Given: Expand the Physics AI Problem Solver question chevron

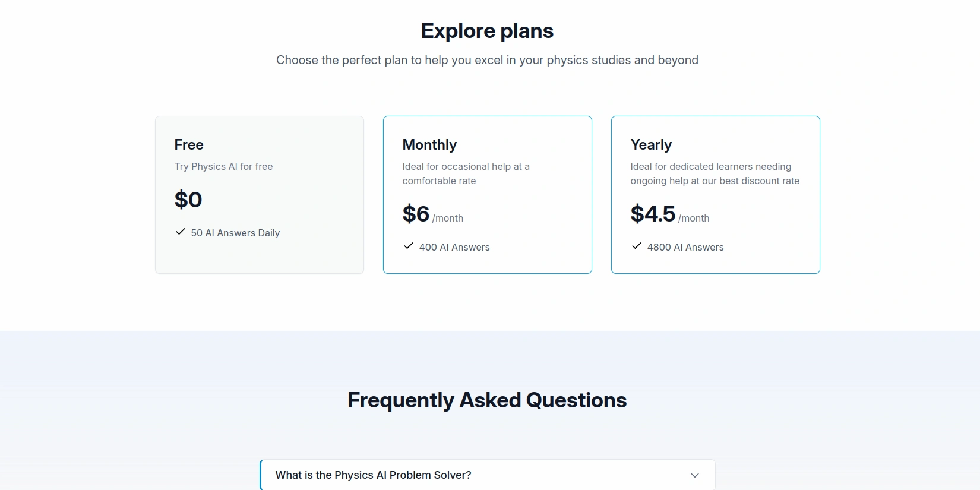Looking at the screenshot, I should [695, 475].
